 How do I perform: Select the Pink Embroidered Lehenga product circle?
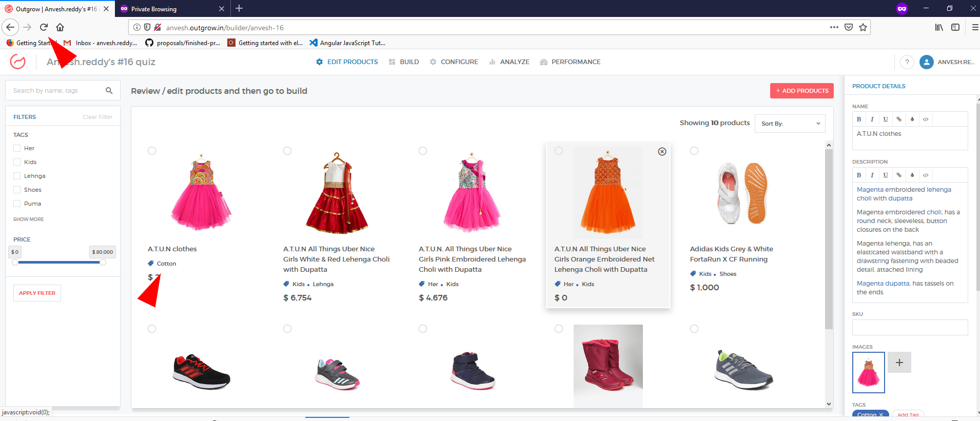coord(423,151)
